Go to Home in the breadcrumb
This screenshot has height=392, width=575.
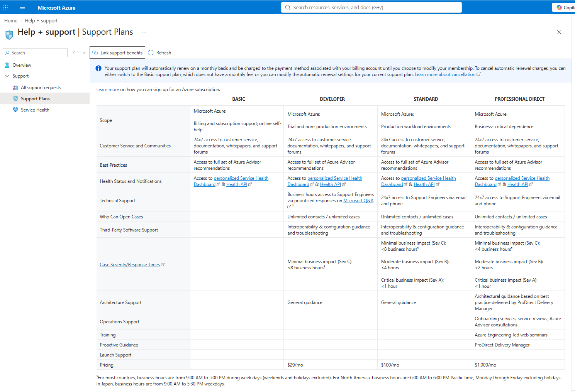[x=11, y=21]
